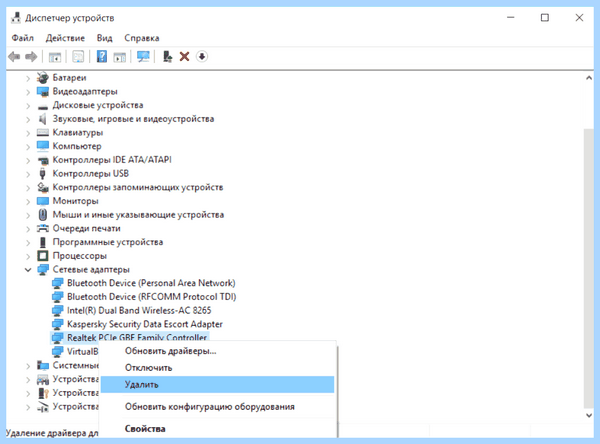This screenshot has width=600, height=444.
Task: Expand the Программные устройства category
Action: tap(28, 242)
